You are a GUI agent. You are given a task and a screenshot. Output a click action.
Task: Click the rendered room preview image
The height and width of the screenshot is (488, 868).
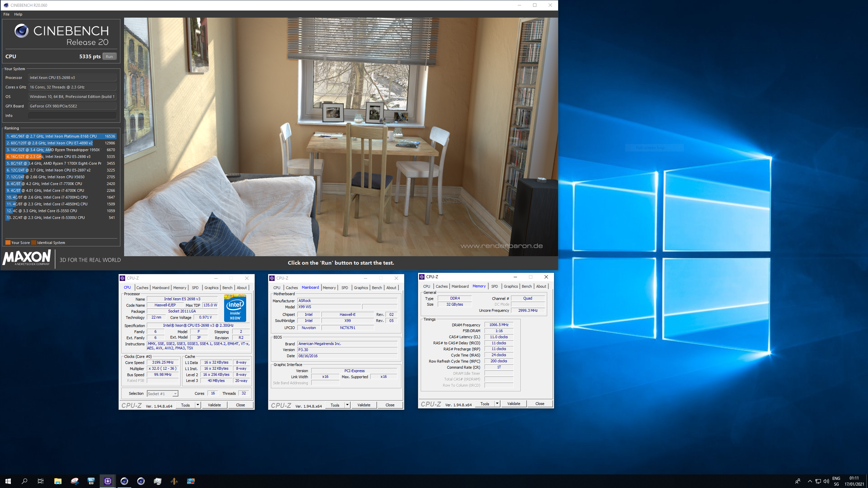pos(341,137)
